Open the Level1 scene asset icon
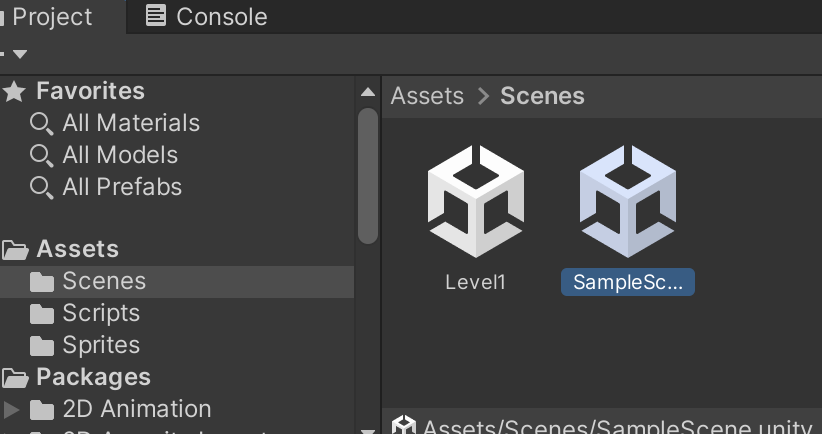822x434 pixels. click(x=476, y=202)
